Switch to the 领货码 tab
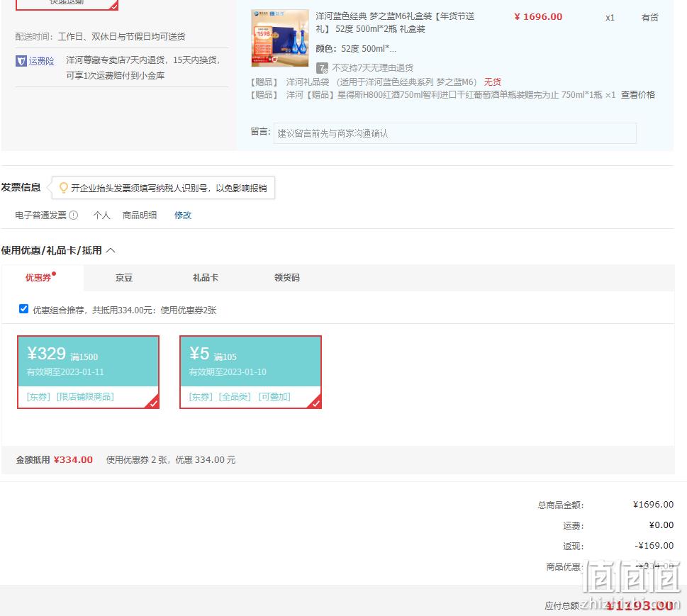Image resolution: width=687 pixels, height=616 pixels. [x=287, y=278]
